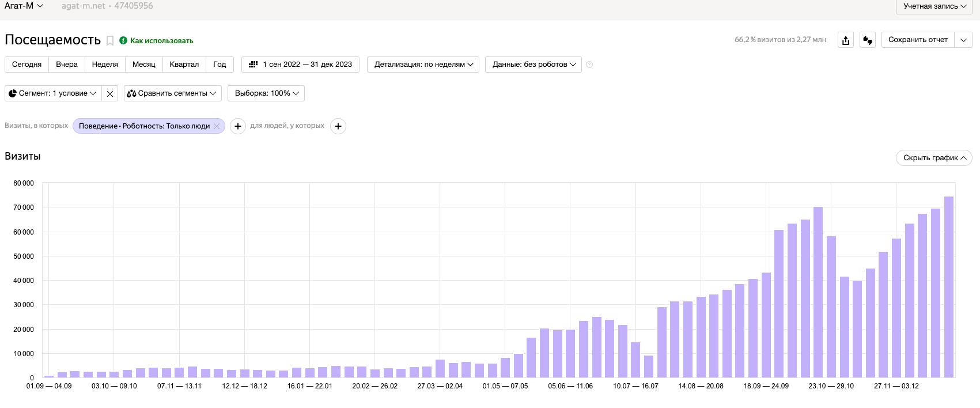Bookmark the Посещаемость report
Screen dimensions: 980x408
(110, 41)
